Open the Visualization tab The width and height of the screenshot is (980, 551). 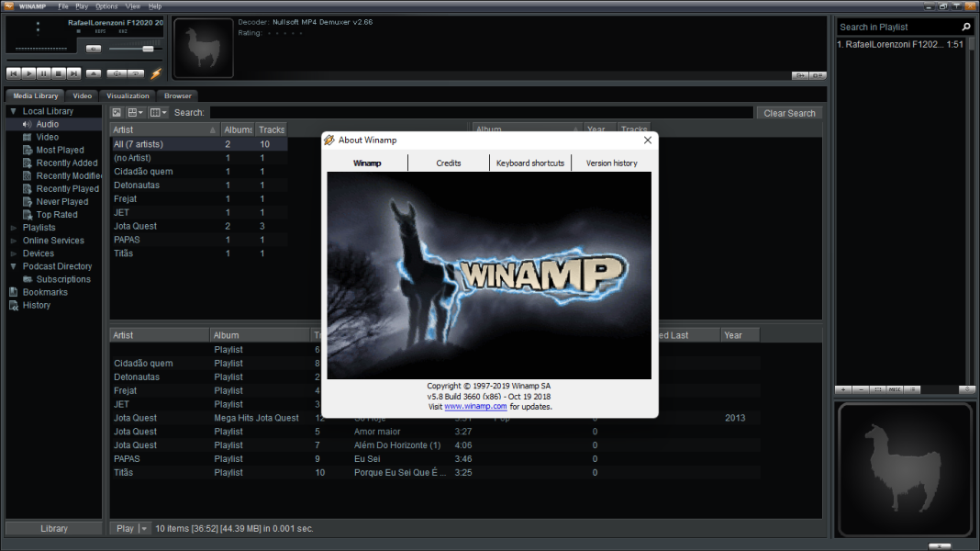[x=128, y=95]
